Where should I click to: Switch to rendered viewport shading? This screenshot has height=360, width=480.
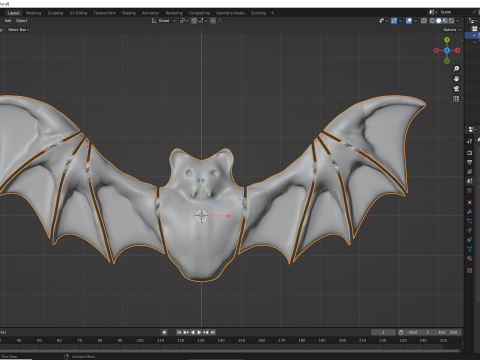pos(451,21)
